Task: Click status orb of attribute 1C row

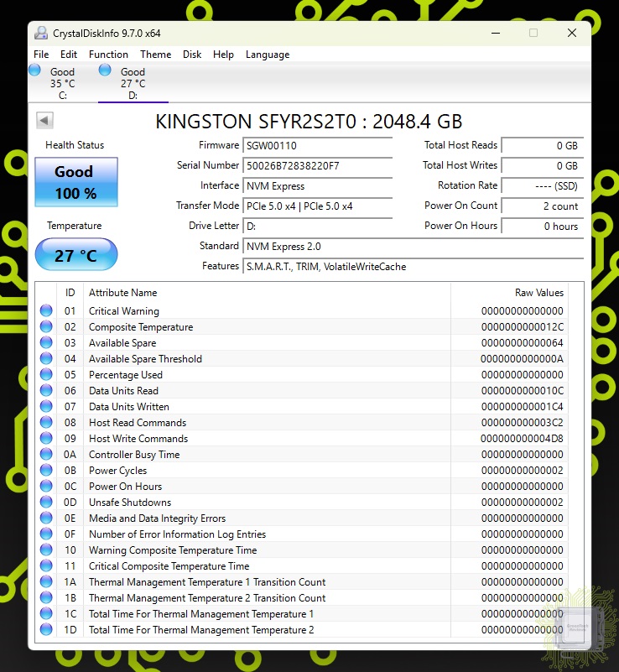Action: point(46,613)
